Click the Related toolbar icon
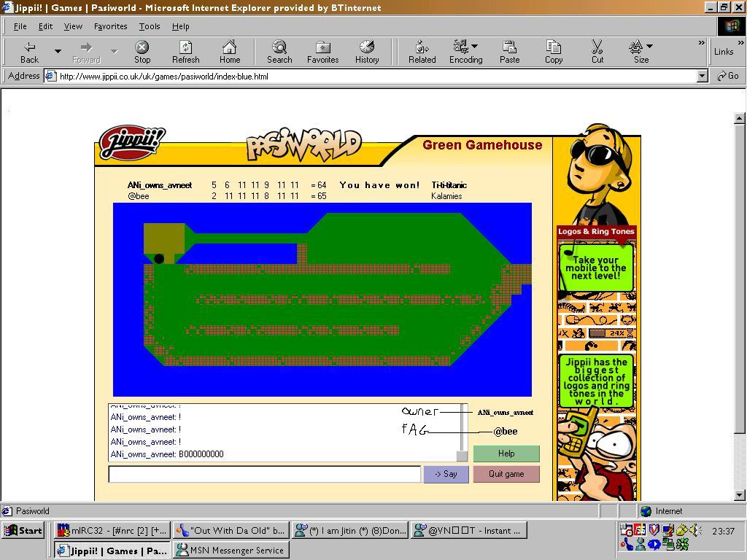Viewport: 747px width, 560px height. [422, 52]
